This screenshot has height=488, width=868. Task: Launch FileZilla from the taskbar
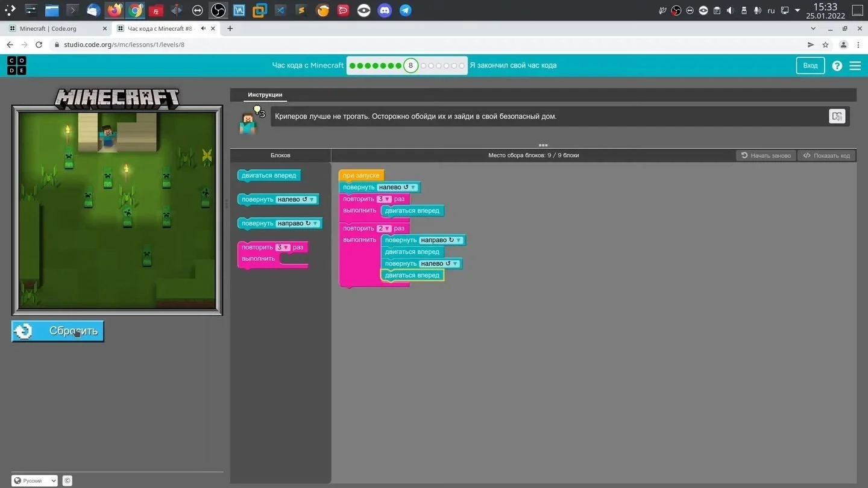[x=156, y=10]
